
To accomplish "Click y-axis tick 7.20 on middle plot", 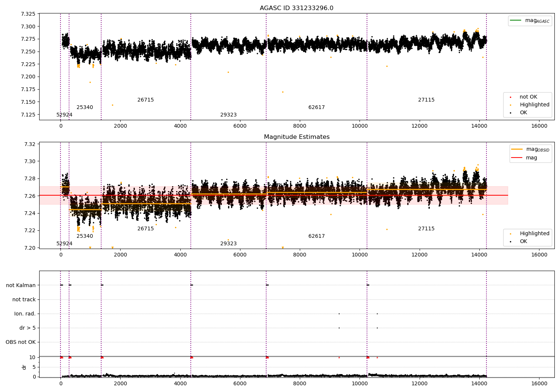I will pos(29,248).
